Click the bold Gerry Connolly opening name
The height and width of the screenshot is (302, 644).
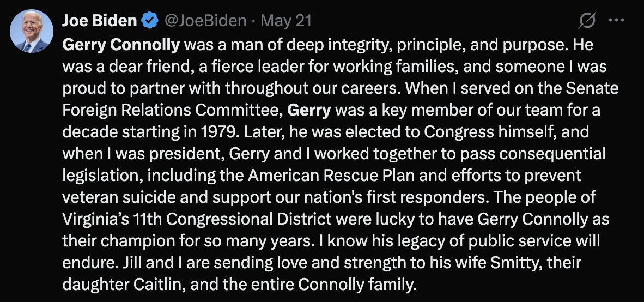[x=121, y=45]
